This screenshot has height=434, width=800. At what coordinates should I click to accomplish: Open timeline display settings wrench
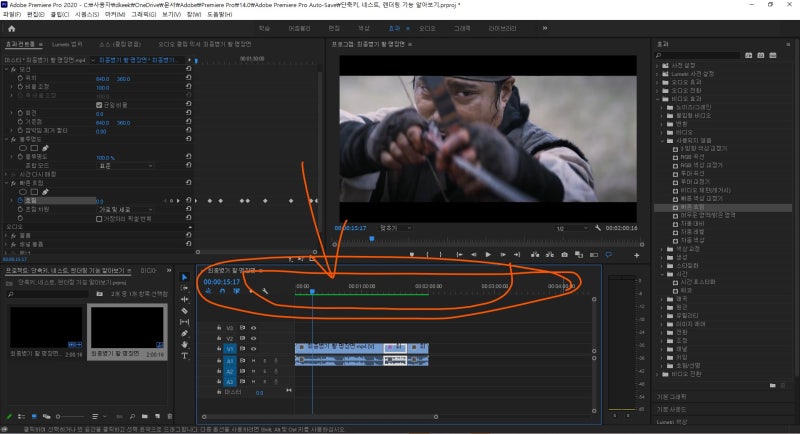[265, 291]
